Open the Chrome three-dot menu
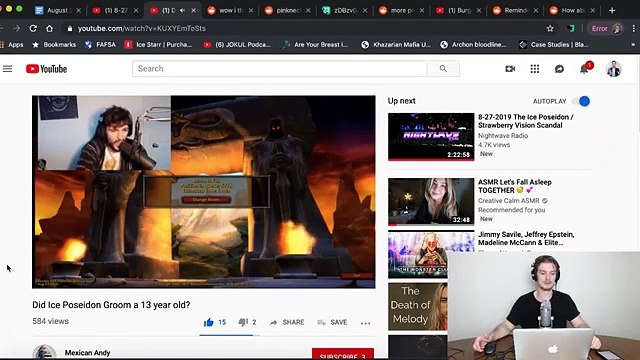Image resolution: width=640 pixels, height=360 pixels. [x=633, y=28]
